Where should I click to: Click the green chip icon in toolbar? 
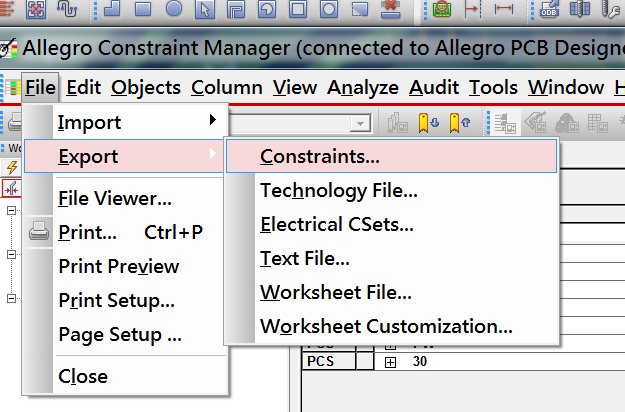tap(442, 9)
